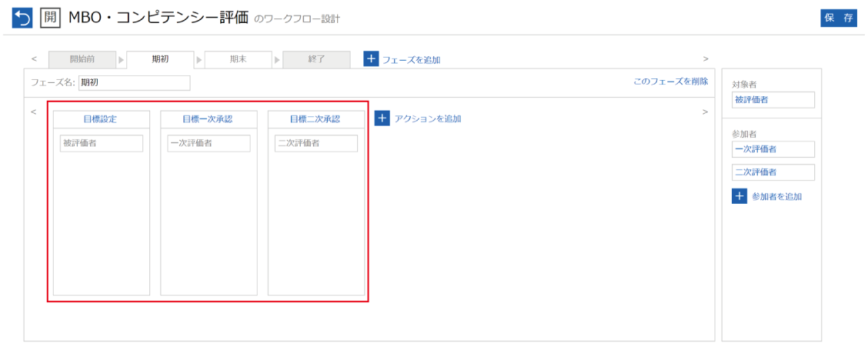Click the このフェーズを削除 link
The image size is (868, 356).
[670, 82]
